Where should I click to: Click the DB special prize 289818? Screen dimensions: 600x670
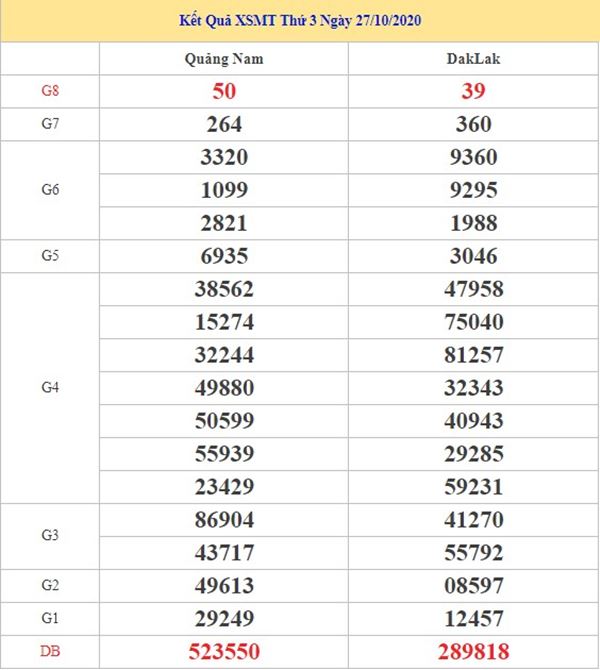473,652
